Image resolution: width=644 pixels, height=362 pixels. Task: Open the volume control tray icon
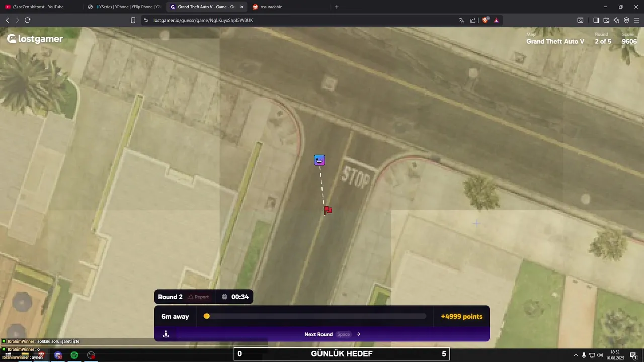tap(600, 355)
